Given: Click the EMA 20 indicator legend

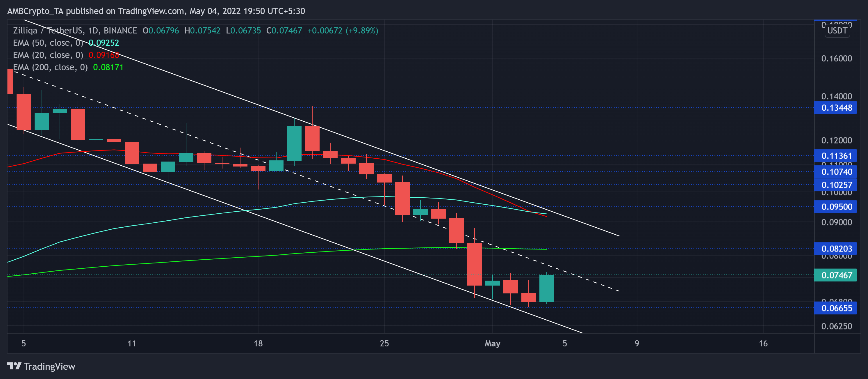Looking at the screenshot, I should [x=66, y=55].
